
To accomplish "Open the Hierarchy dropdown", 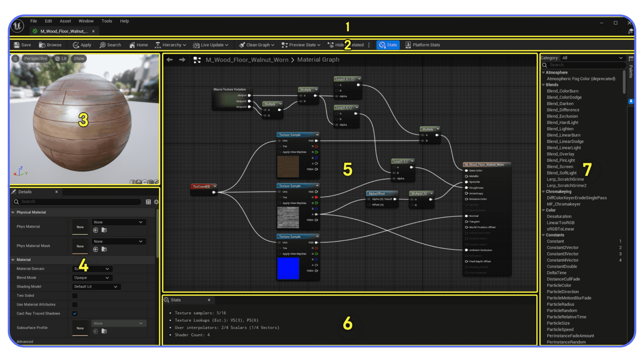I will 170,45.
